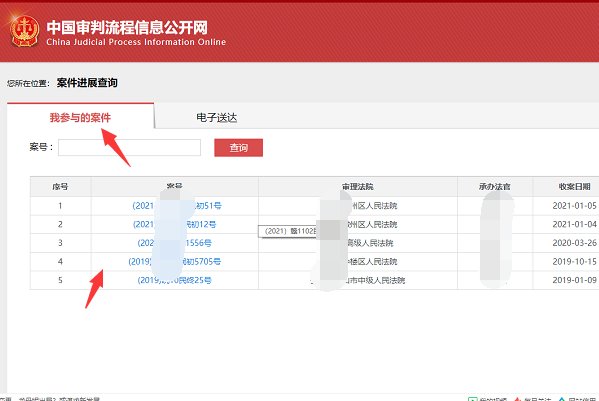This screenshot has width=599, height=401.
Task: Open case link ending 初51号
Action: [x=177, y=206]
